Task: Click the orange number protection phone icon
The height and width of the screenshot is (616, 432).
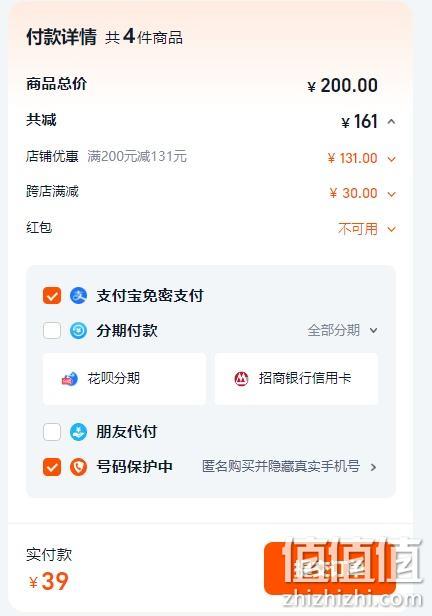Action: click(79, 467)
